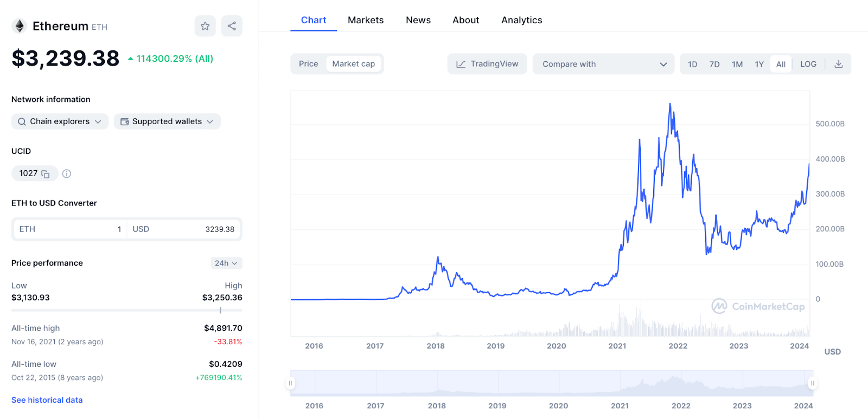Click the ETH to USD Converter heading

(x=54, y=203)
